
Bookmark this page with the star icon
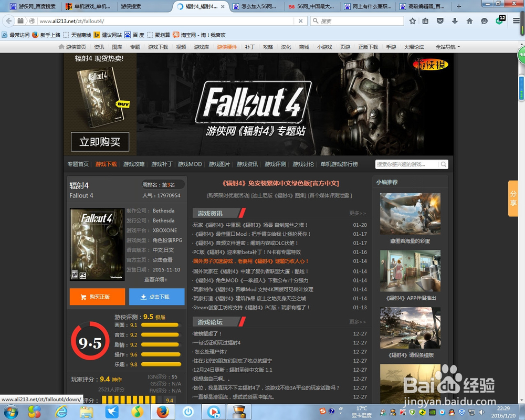tap(413, 21)
